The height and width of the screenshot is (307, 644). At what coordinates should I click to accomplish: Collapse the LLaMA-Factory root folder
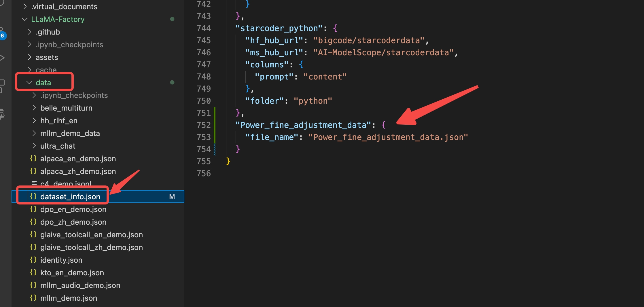click(x=25, y=19)
